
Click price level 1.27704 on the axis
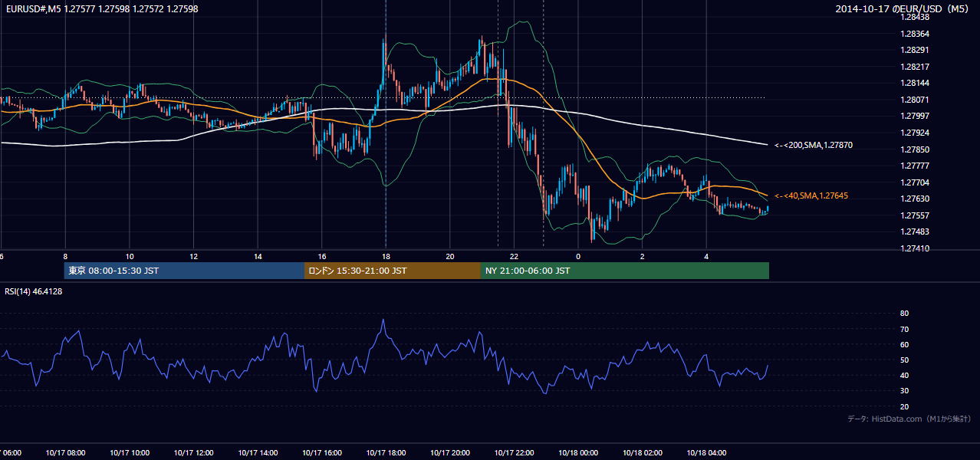[916, 182]
